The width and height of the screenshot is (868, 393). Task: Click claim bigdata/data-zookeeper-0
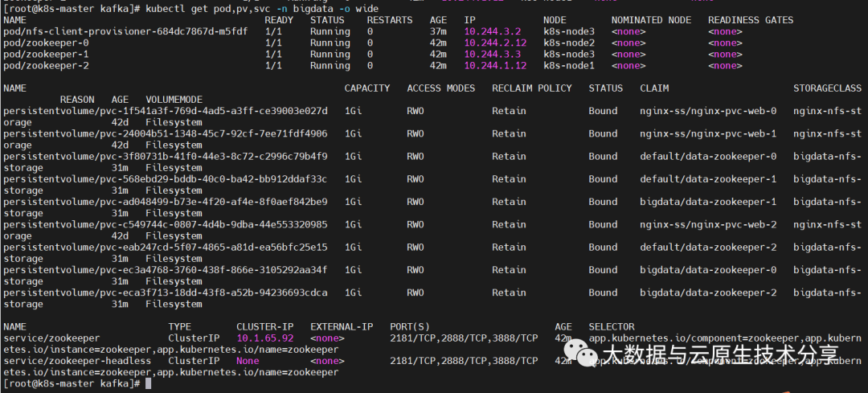coord(708,270)
